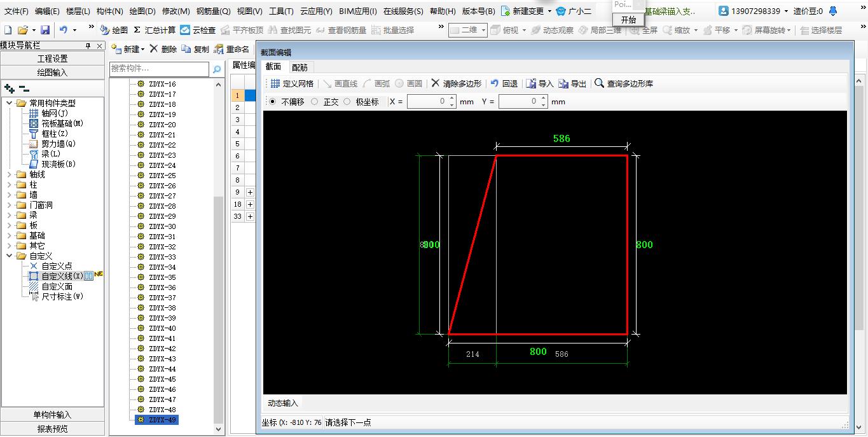Click 新建 in component list toolbar

pyautogui.click(x=128, y=49)
